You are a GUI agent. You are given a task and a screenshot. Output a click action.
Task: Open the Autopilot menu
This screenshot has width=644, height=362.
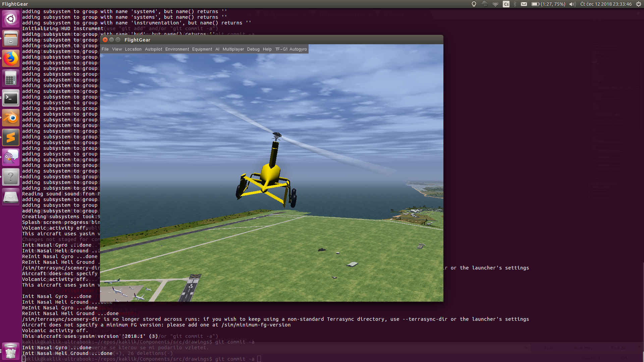pyautogui.click(x=153, y=49)
